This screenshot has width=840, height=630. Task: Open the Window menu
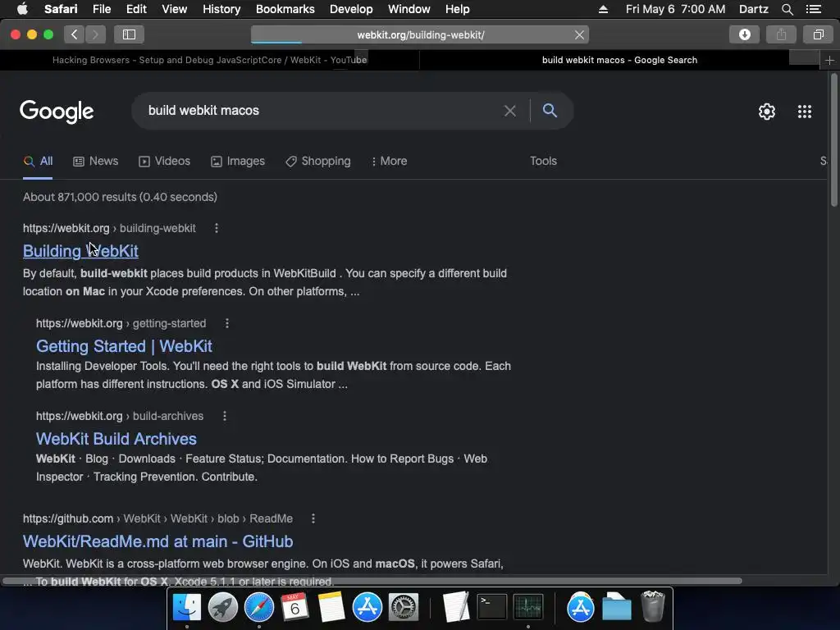point(409,9)
